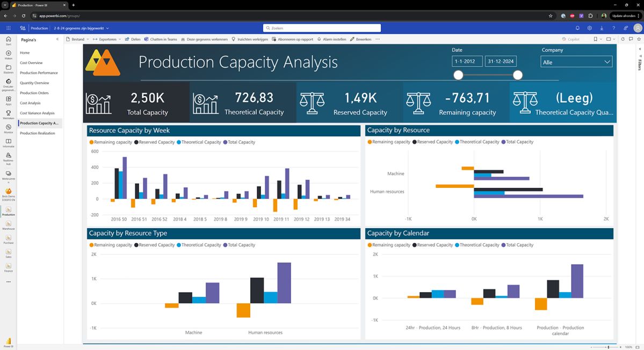This screenshot has height=350, width=644.
Task: Open the OneLake data hub icon
Action: (x=8, y=82)
